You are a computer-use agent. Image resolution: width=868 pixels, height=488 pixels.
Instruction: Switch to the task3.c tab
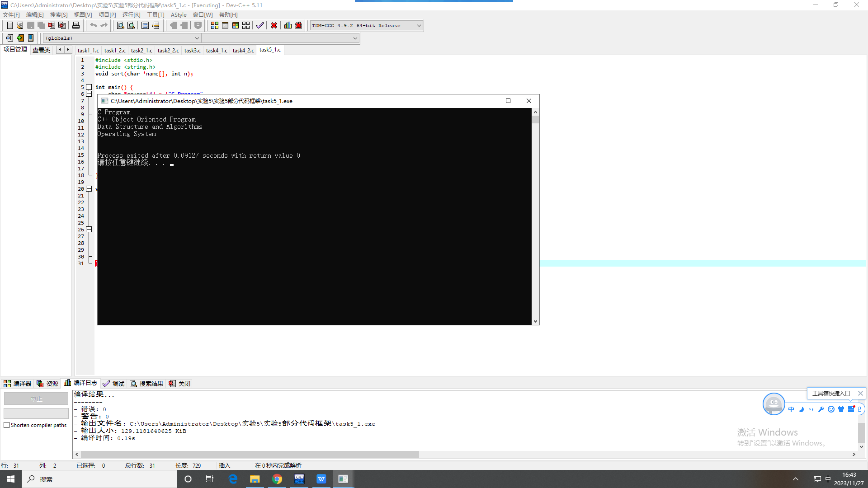(192, 50)
